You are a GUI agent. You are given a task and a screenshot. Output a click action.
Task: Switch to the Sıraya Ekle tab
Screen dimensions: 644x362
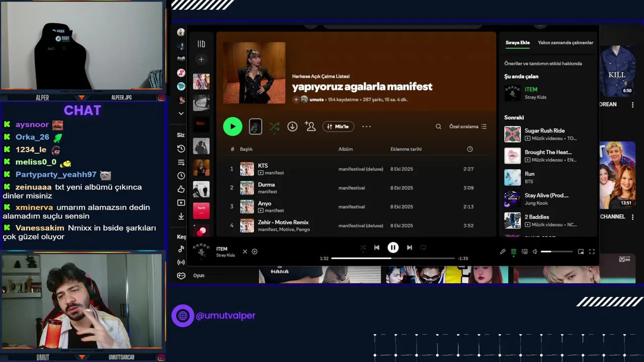click(518, 43)
